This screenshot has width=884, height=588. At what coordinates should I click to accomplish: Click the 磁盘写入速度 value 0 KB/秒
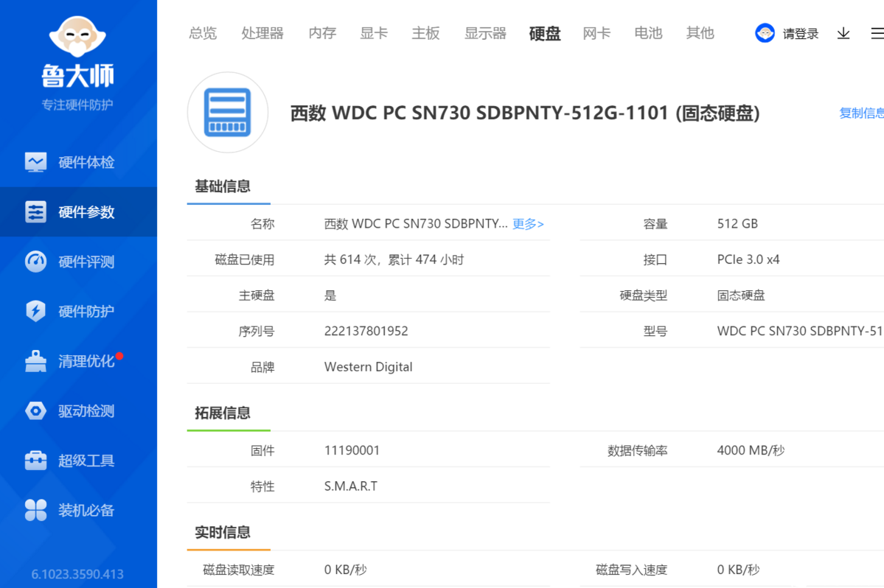click(x=738, y=570)
